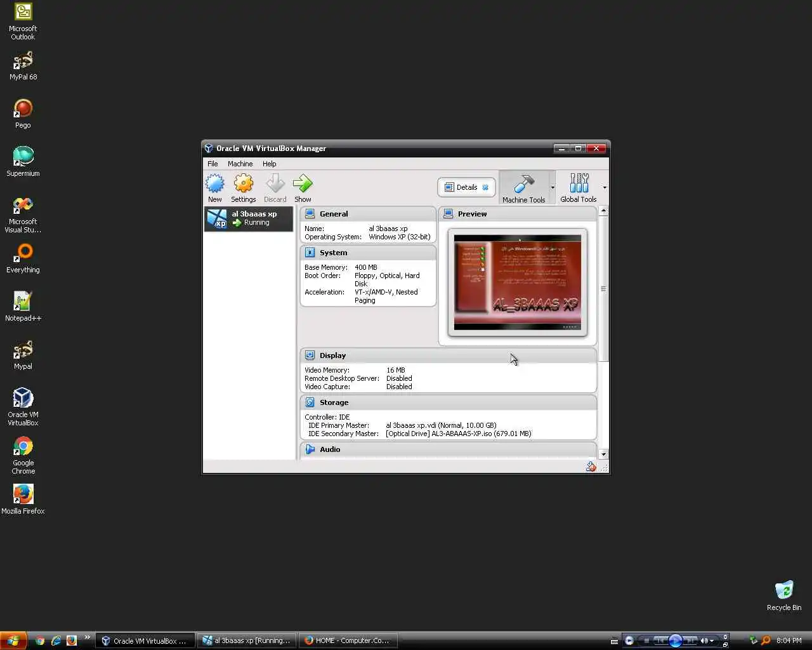Click the Storage section icon
Viewport: 812px width, 650px height.
(310, 402)
